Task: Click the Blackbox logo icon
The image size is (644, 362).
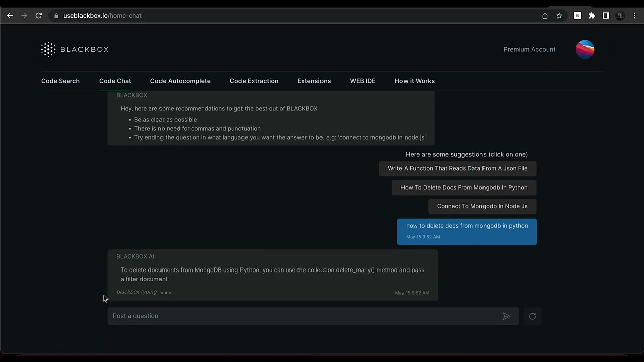Action: [48, 49]
